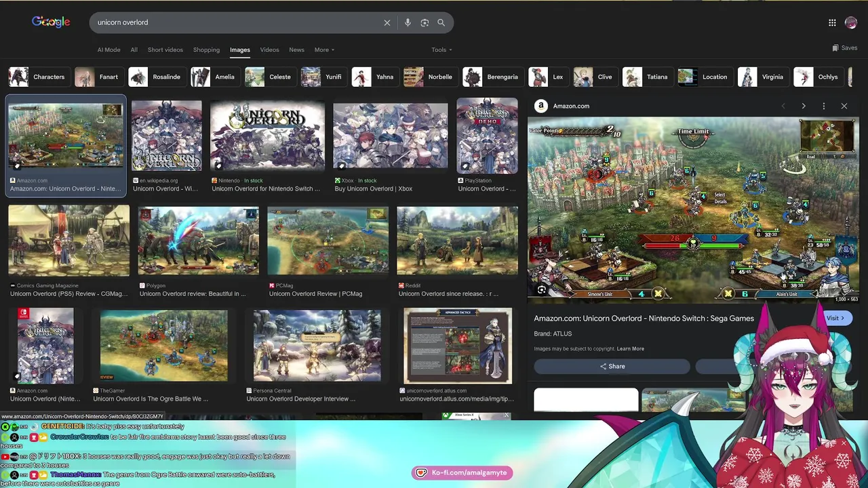
Task: Open the Wikipedia Unicorn Overlord thumbnail
Action: pyautogui.click(x=166, y=136)
